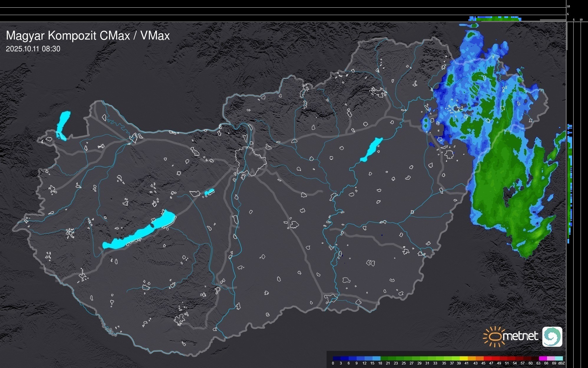Click the top VMax cross-section echo strip
The height and width of the screenshot is (368, 588).
tap(495, 19)
